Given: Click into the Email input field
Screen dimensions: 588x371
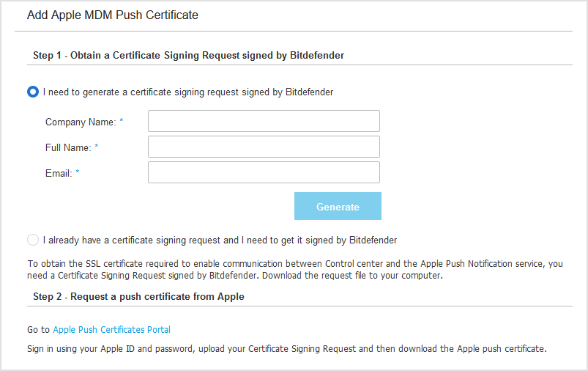Looking at the screenshot, I should tap(264, 172).
